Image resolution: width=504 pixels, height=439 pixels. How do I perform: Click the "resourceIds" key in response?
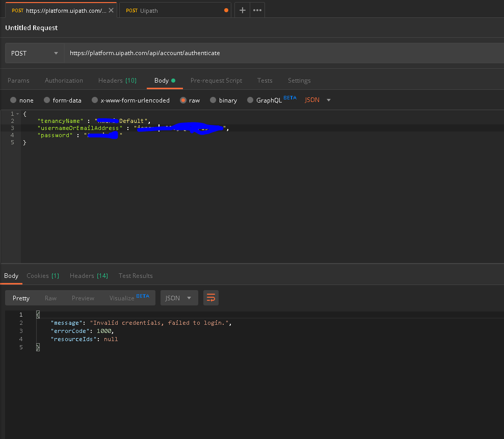73,339
